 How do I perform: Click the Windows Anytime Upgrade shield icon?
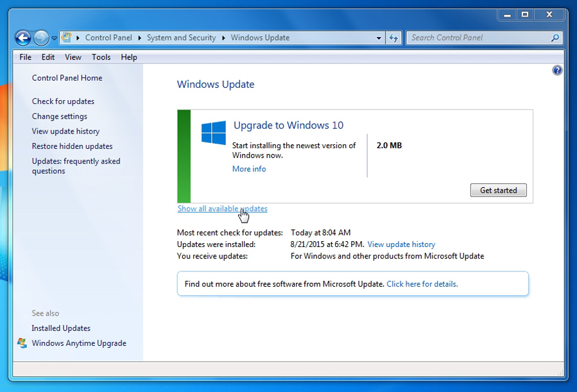[x=22, y=343]
